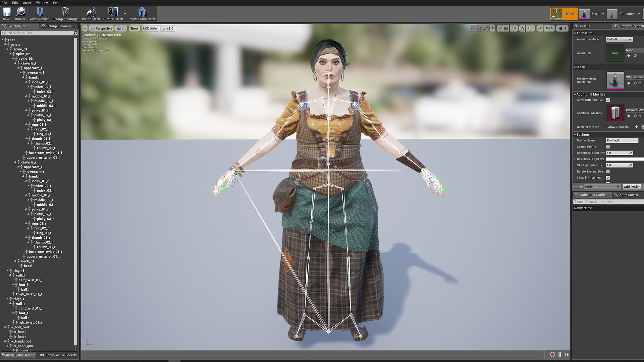Select the scale transform gizmo tool
Image resolution: width=644 pixels, height=362 pixels.
click(485, 28)
